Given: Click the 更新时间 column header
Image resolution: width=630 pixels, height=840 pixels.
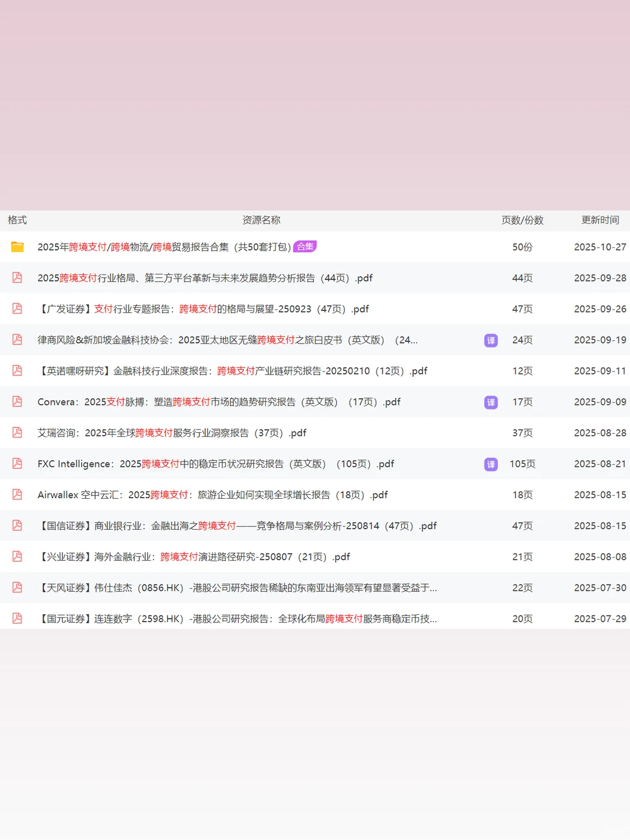Looking at the screenshot, I should click(x=600, y=220).
